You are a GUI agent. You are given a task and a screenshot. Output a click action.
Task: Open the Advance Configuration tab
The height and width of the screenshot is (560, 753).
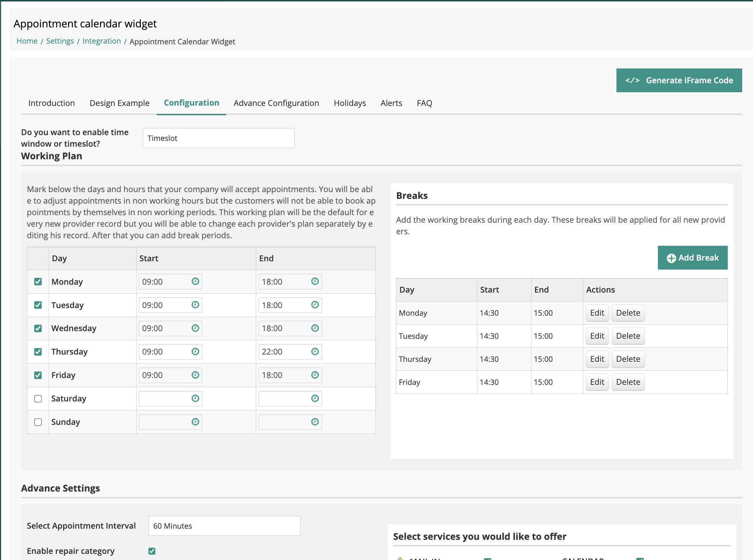pyautogui.click(x=276, y=103)
